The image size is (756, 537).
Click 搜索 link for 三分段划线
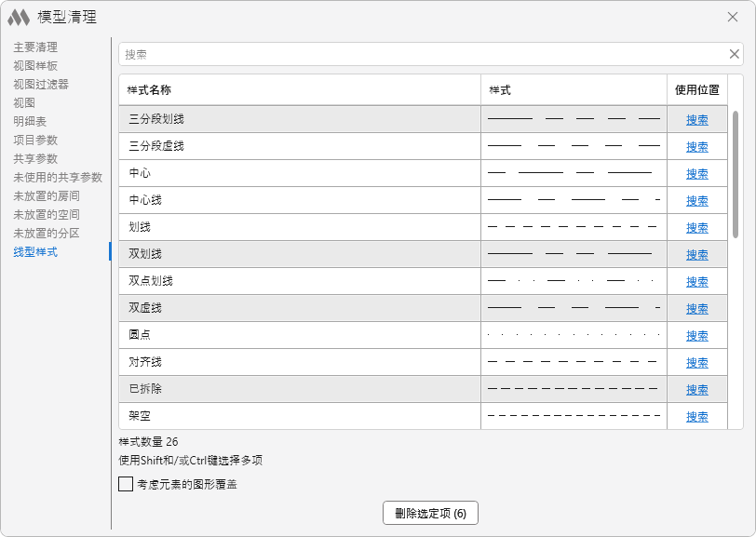pos(697,119)
